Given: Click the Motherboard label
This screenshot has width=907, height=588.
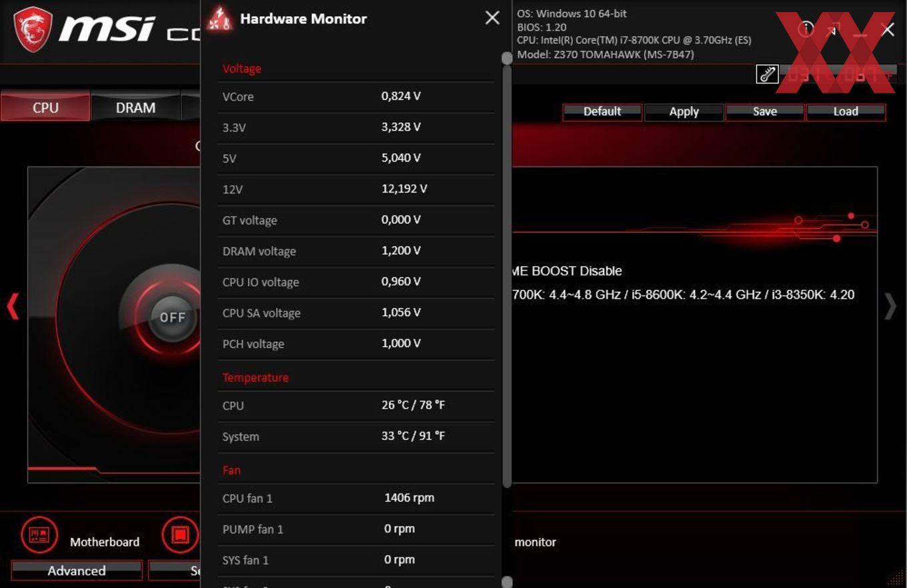Looking at the screenshot, I should coord(105,542).
